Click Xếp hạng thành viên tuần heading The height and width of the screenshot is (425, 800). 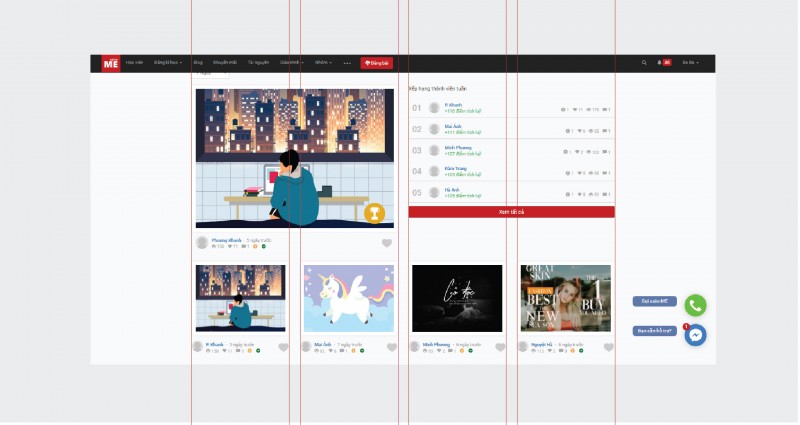(438, 89)
